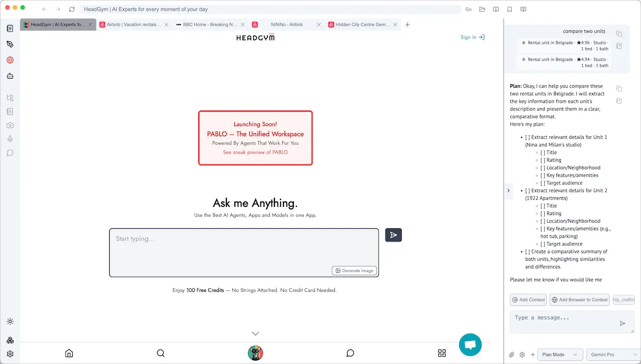Click the Start typing prompt box
This screenshot has width=641, height=364.
coord(244,252)
